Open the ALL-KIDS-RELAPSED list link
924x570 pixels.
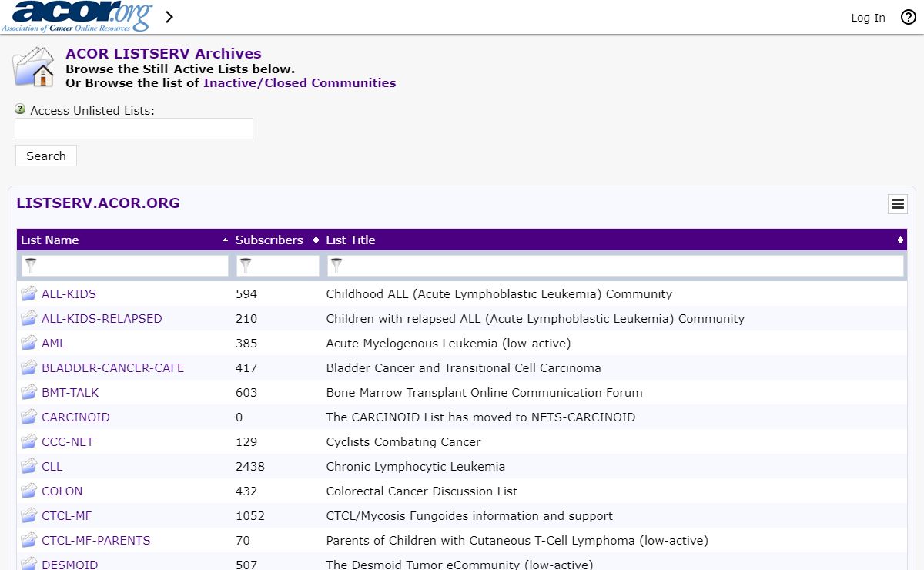point(102,319)
